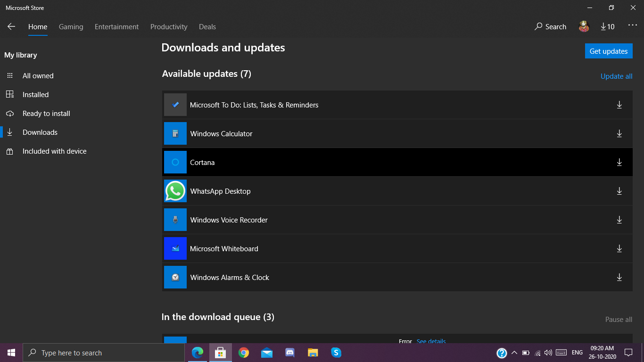Click the Included with device gift icon

coord(10,151)
